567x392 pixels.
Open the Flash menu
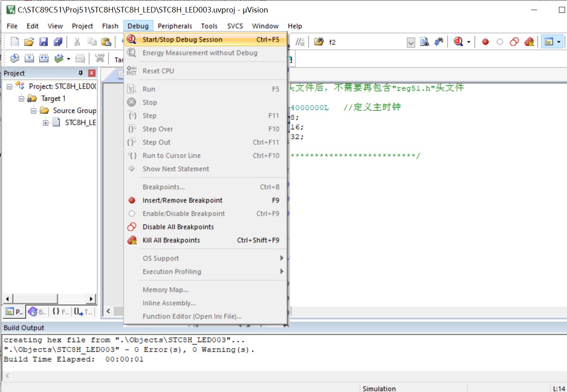coord(110,26)
